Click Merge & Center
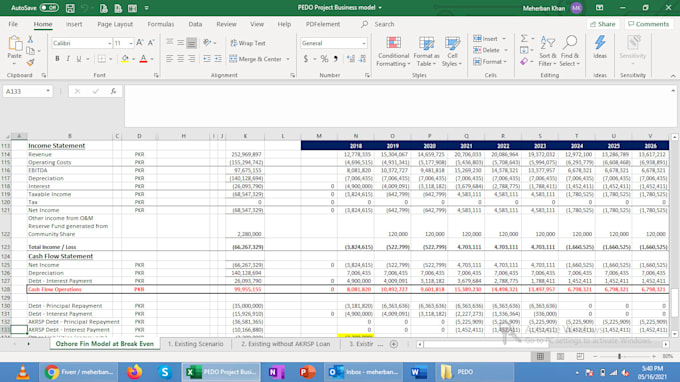 click(256, 59)
